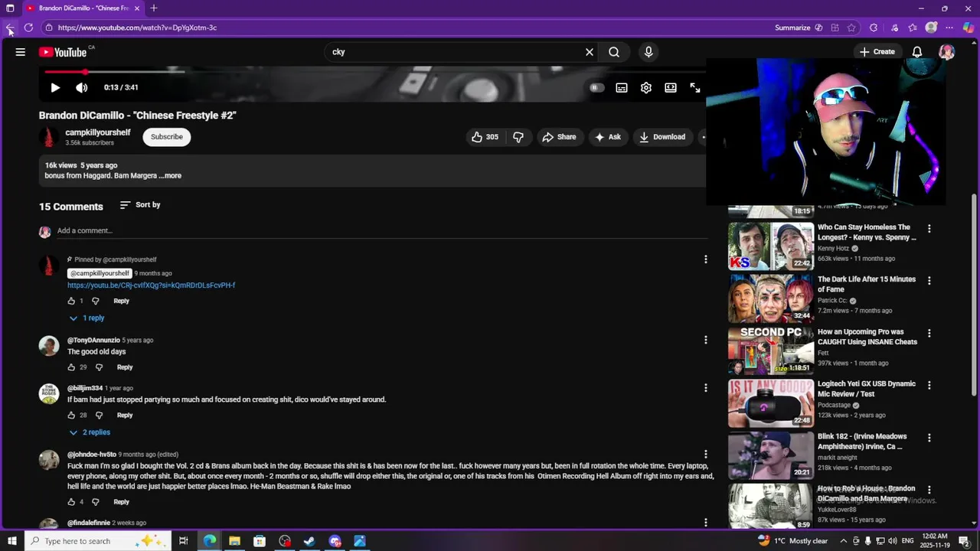Open a new browser tab
Image resolution: width=980 pixels, height=551 pixels.
pos(154,8)
